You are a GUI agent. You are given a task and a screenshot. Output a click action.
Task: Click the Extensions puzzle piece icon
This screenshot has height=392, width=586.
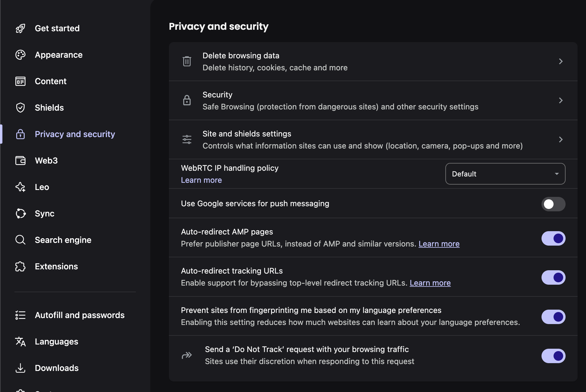(20, 266)
